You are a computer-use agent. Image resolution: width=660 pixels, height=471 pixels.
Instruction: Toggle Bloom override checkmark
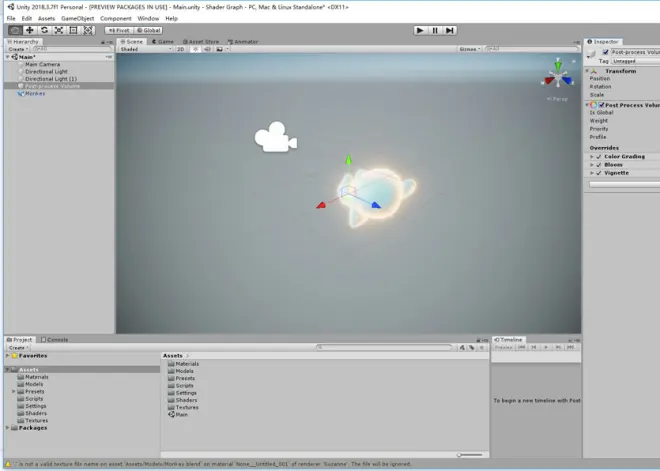coord(599,165)
